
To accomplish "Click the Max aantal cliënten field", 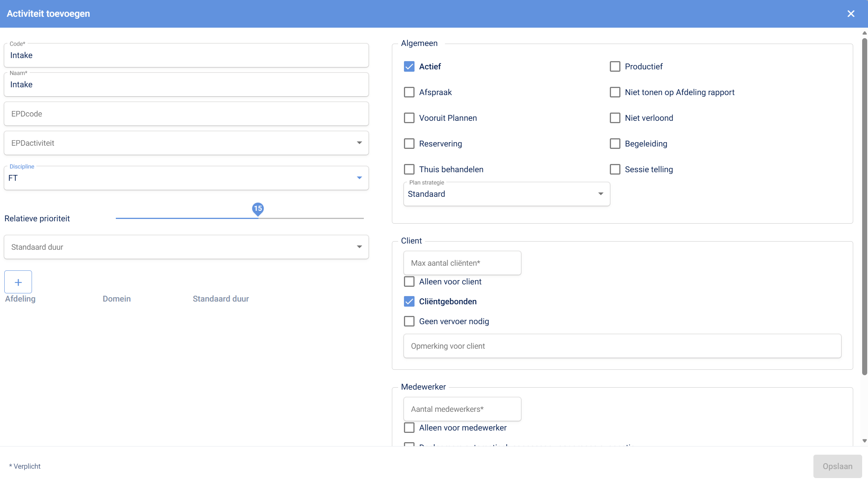I will (462, 263).
